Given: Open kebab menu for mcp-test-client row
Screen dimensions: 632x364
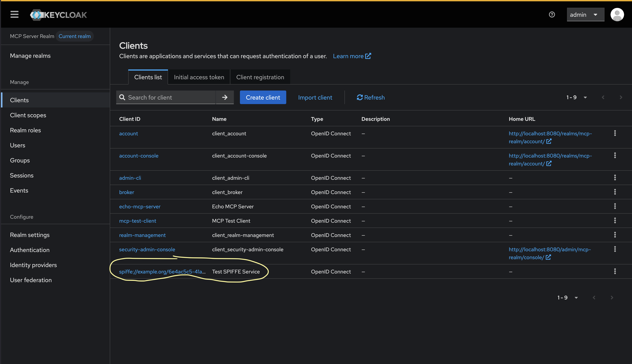Looking at the screenshot, I should 615,221.
